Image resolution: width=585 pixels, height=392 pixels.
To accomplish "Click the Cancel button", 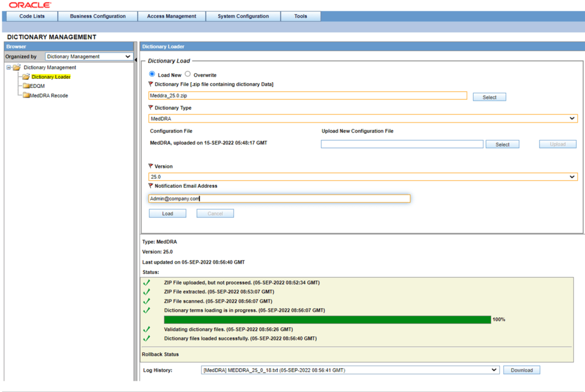I will tap(215, 213).
